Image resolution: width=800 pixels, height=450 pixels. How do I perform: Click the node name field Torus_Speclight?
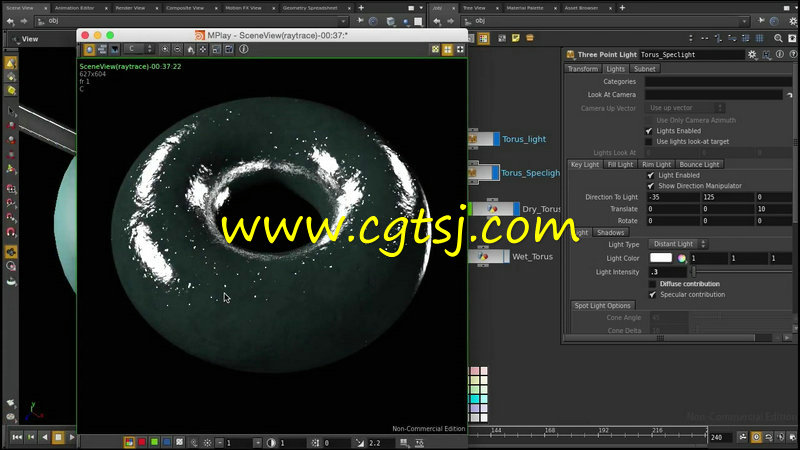pos(691,55)
